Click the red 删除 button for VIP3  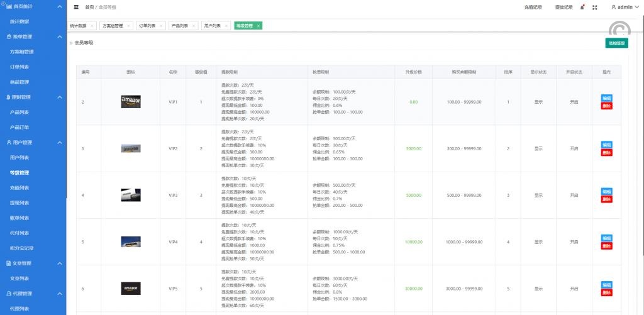pos(606,199)
